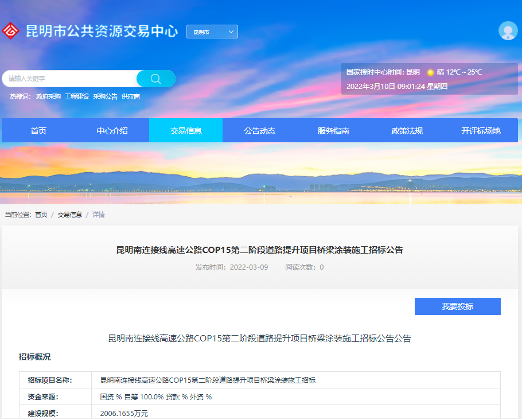Open the 服务指南 navigation tab
The image size is (522, 420).
tap(333, 131)
